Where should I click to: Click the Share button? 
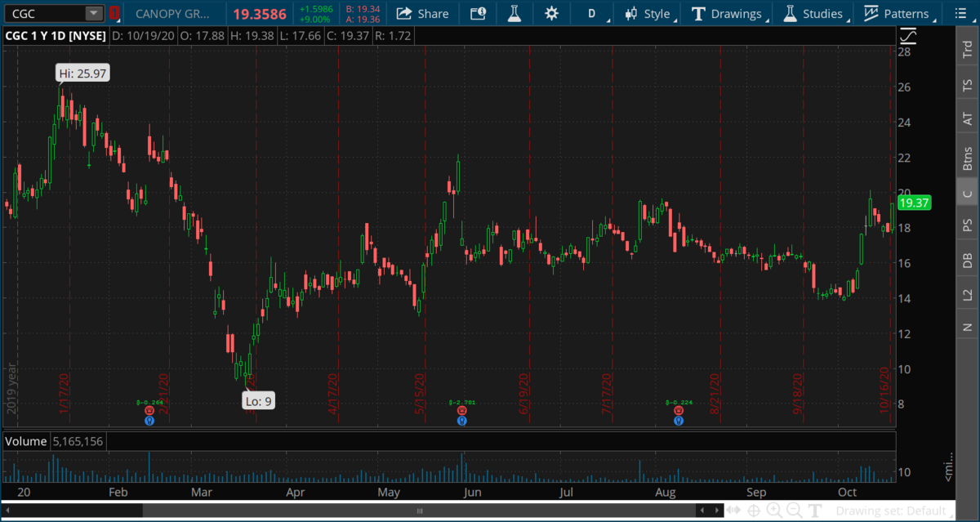click(x=423, y=13)
